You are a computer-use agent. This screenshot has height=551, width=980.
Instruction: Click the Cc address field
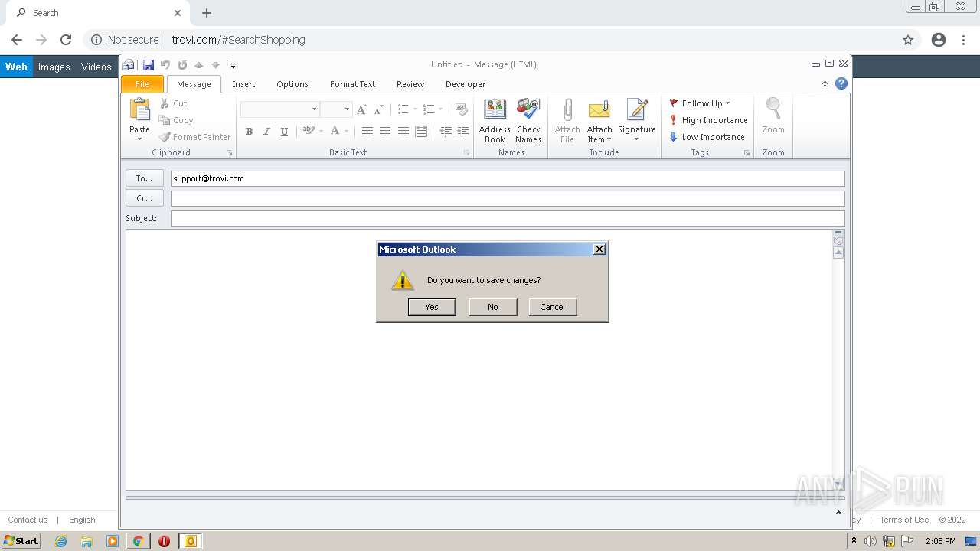[508, 198]
